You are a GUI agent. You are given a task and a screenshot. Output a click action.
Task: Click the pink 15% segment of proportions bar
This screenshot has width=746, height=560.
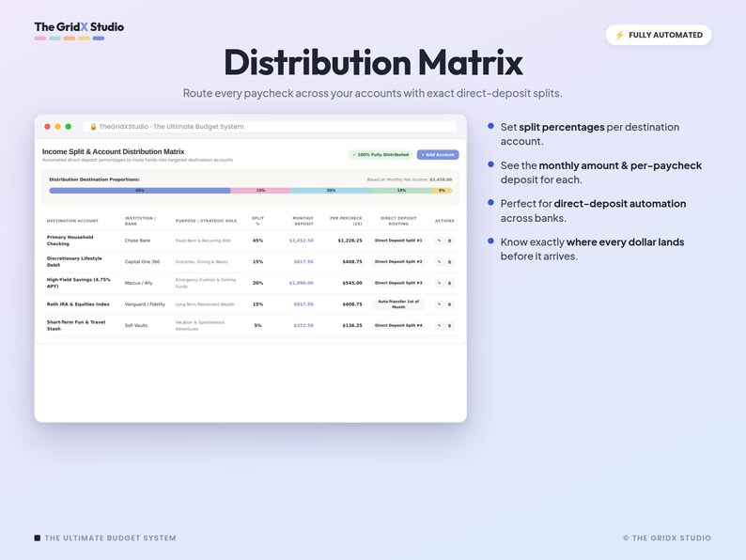(260, 191)
